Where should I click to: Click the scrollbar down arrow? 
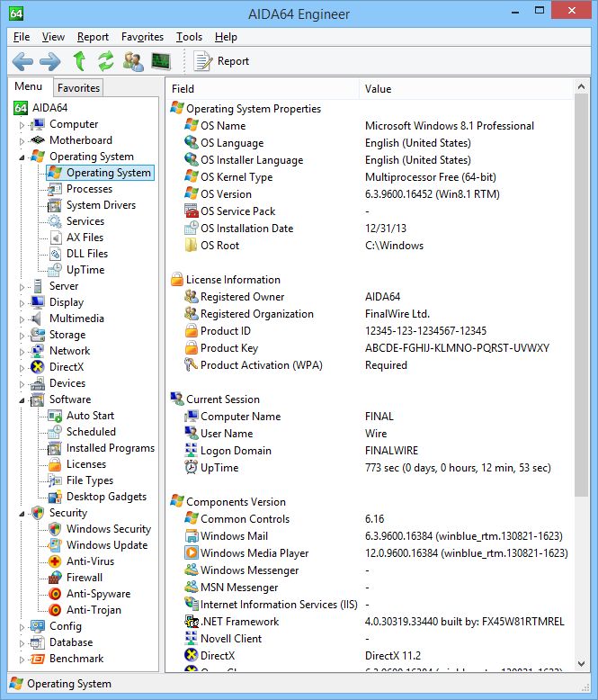(x=581, y=664)
